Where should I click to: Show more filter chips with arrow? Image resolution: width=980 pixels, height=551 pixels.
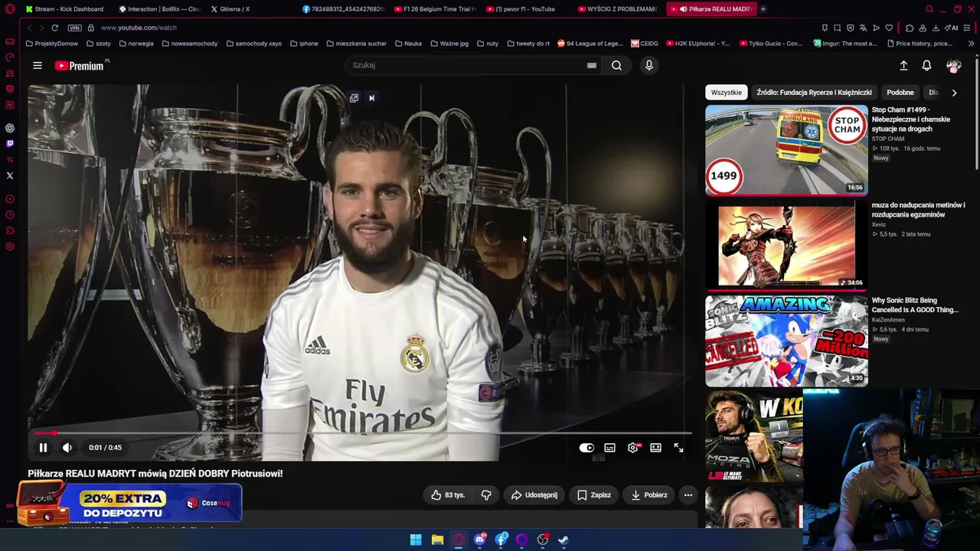pos(954,93)
